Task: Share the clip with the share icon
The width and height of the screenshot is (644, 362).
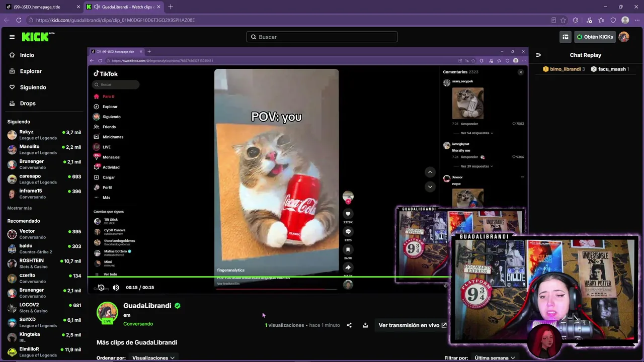Action: [349, 325]
